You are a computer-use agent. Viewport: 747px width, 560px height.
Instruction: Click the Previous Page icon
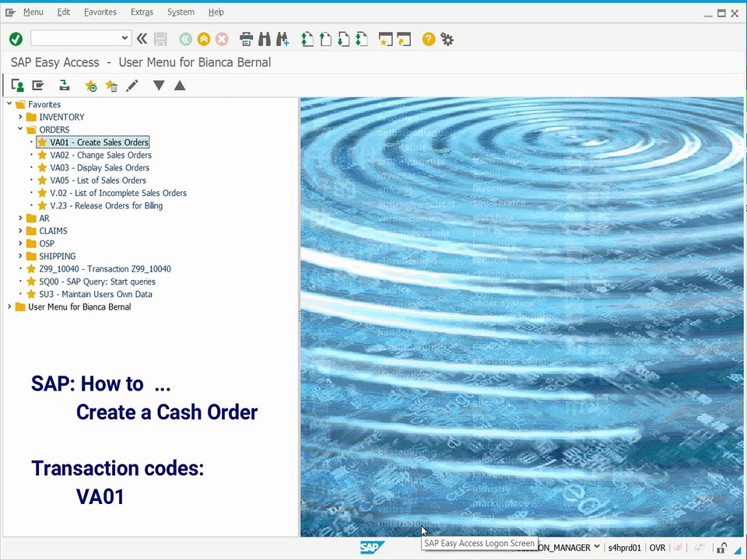point(325,39)
